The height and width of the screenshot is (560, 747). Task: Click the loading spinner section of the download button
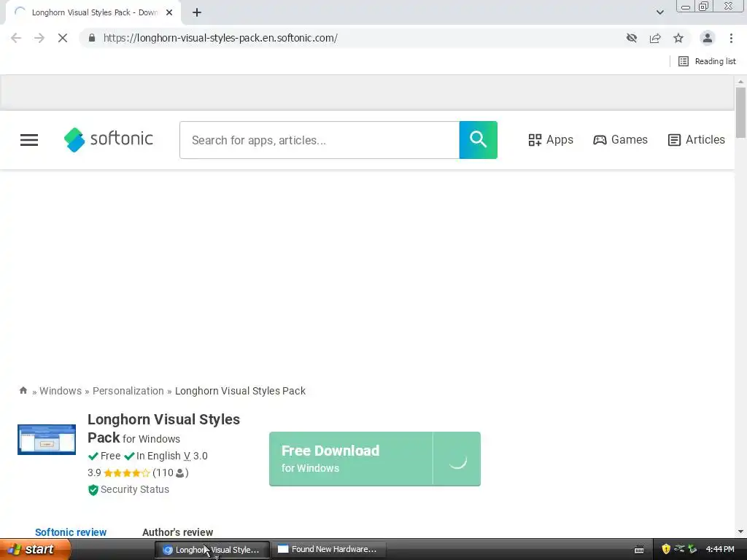(457, 459)
